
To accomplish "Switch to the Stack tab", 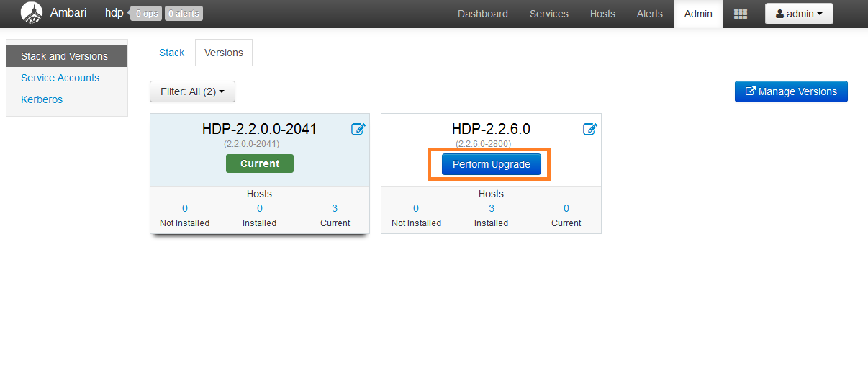I will (x=172, y=53).
